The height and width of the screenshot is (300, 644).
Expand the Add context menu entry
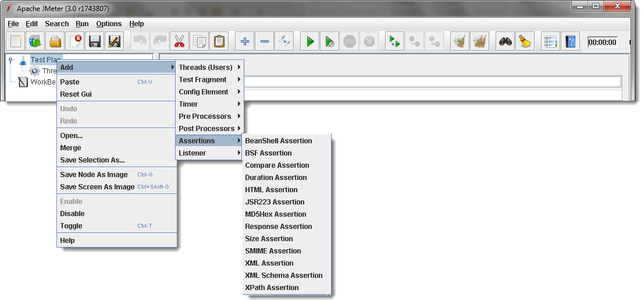click(117, 67)
